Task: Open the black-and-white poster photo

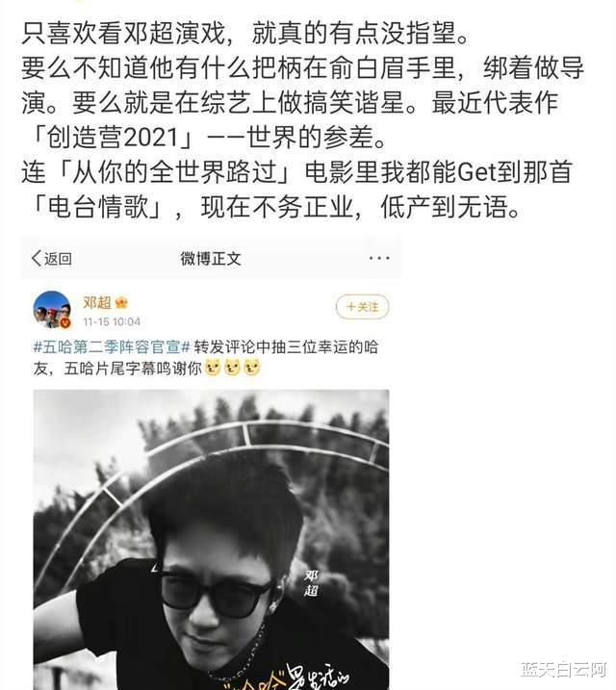Action: (211, 540)
